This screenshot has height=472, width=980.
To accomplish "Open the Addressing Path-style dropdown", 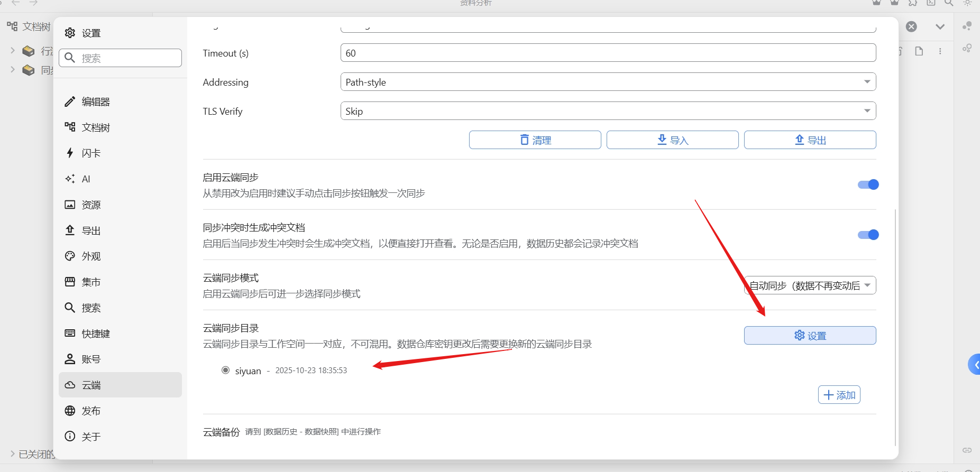I will [x=608, y=82].
